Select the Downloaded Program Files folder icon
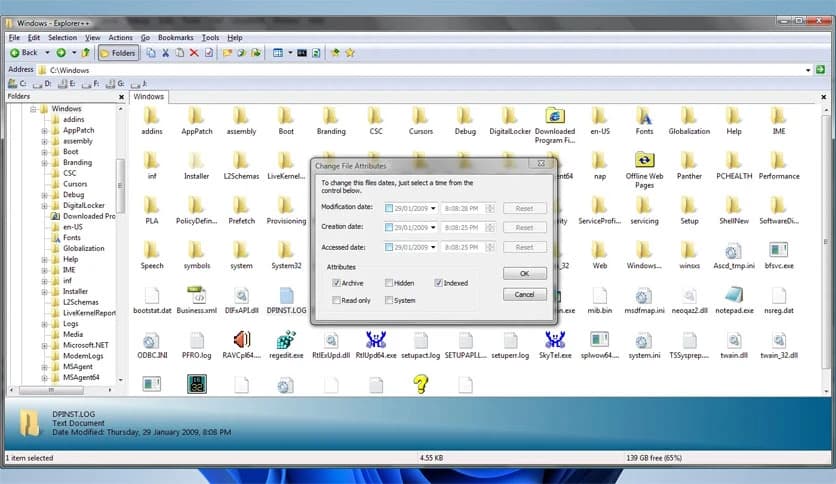836x484 pixels. [x=555, y=116]
